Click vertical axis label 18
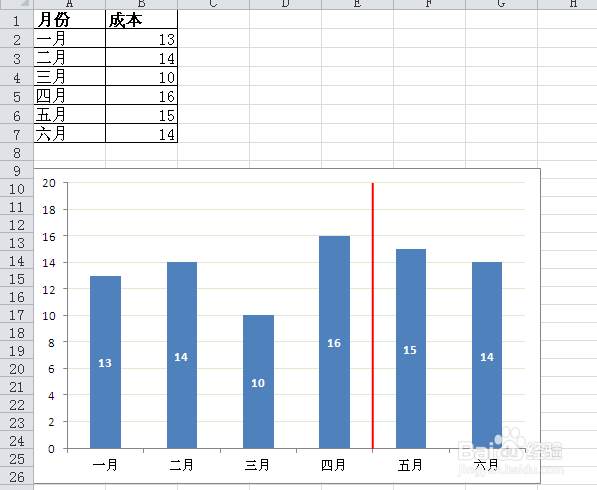This screenshot has width=597, height=490. pos(49,210)
